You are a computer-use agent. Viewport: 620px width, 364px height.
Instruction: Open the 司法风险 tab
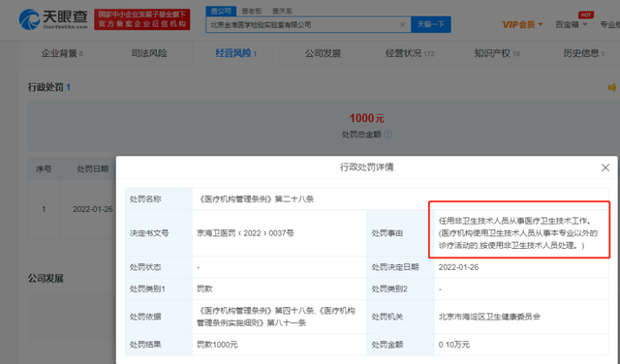[x=149, y=53]
